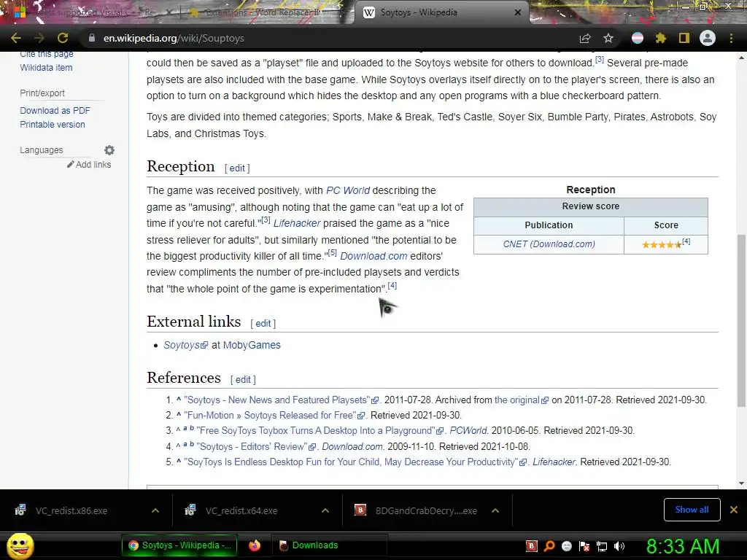Click the PCWorld publisher link in reference 3

point(469,430)
